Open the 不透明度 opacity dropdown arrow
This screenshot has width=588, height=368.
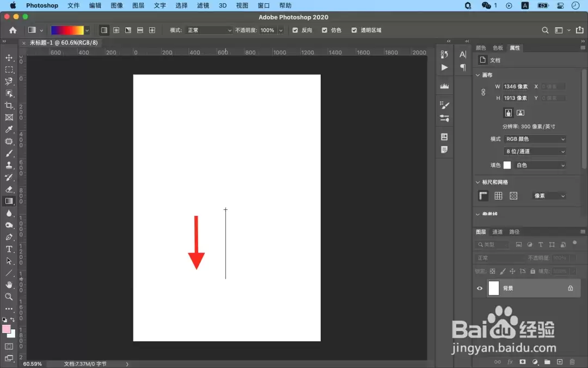pyautogui.click(x=280, y=30)
